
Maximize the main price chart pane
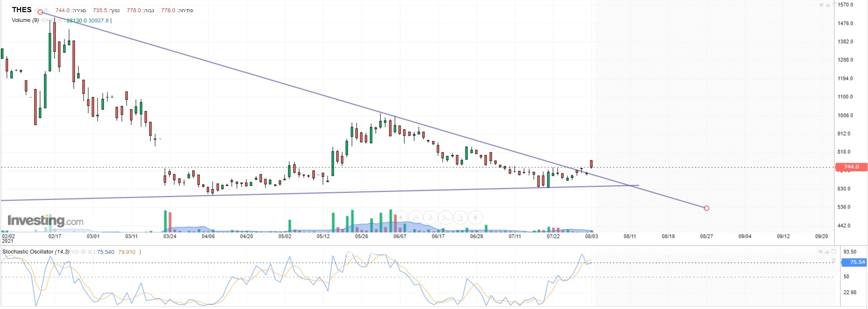(835, 5)
